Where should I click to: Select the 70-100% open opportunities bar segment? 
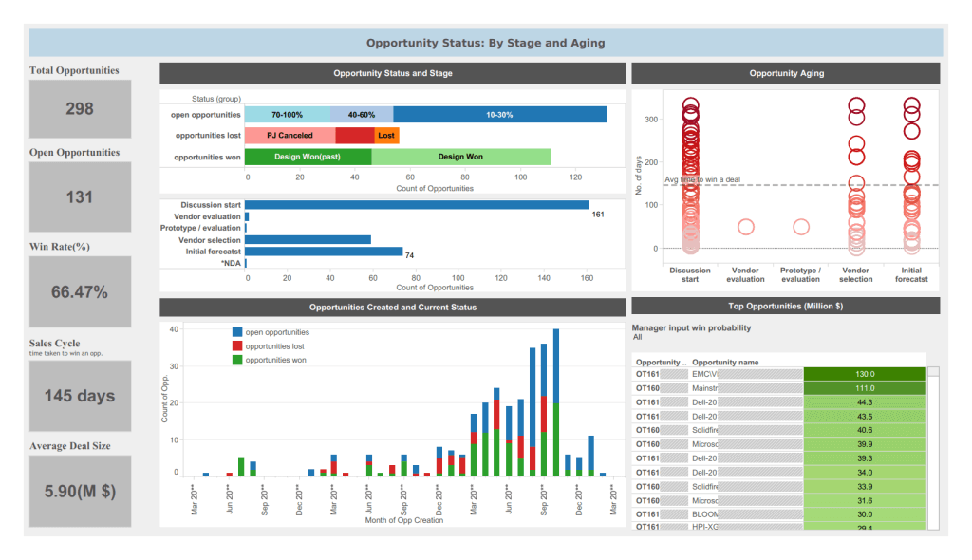(287, 115)
